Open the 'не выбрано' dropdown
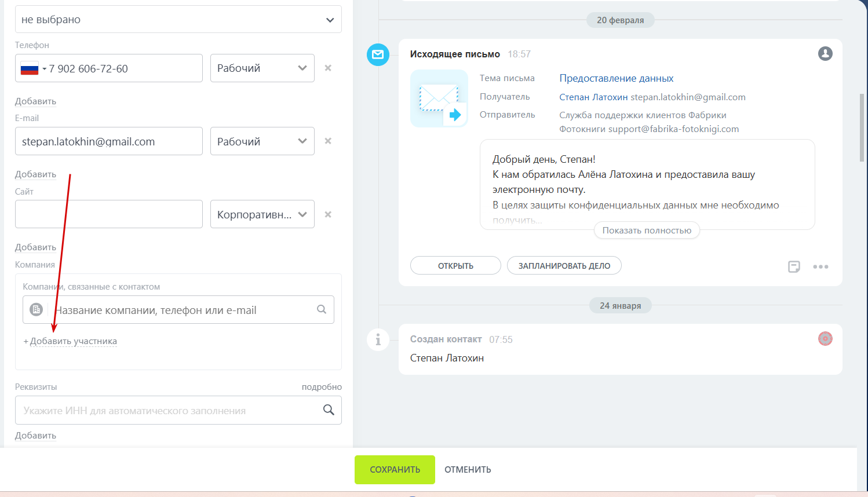Image resolution: width=868 pixels, height=497 pixels. pyautogui.click(x=178, y=20)
